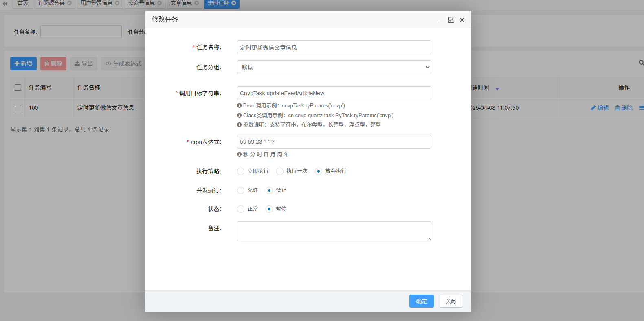The height and width of the screenshot is (321, 644).
Task: Switch to the 文章信息 tab
Action: pos(181,3)
